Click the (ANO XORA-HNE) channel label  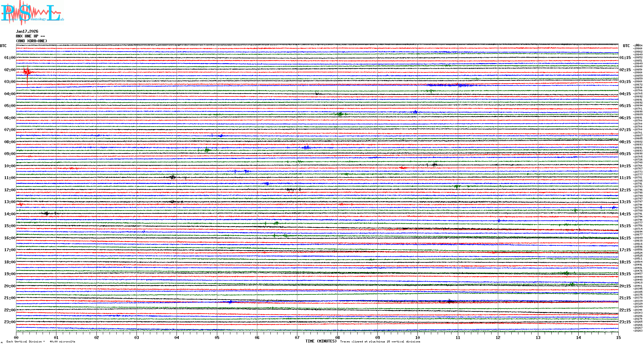pyautogui.click(x=32, y=41)
